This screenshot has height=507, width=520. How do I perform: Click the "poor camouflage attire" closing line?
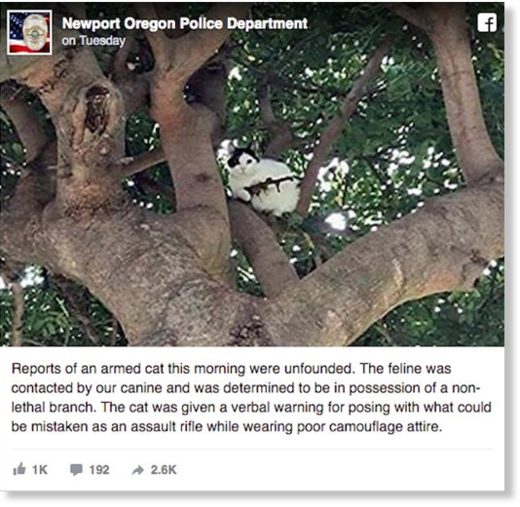227,426
